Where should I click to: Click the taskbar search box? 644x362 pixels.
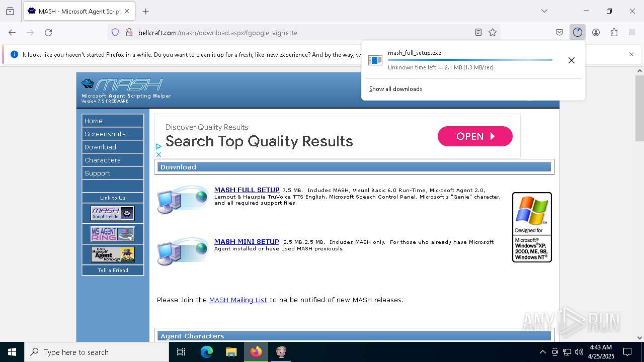(97, 352)
